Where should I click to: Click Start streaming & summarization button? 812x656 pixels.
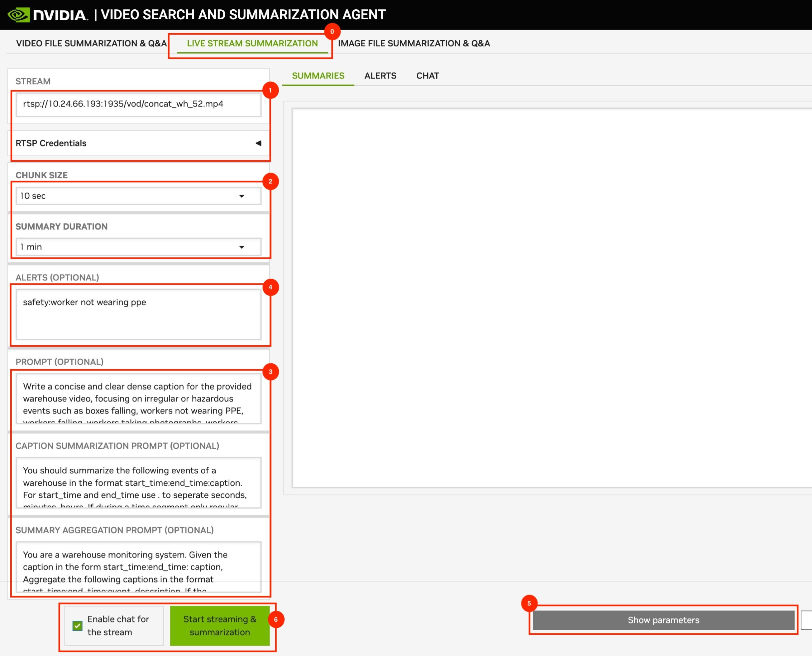click(220, 625)
